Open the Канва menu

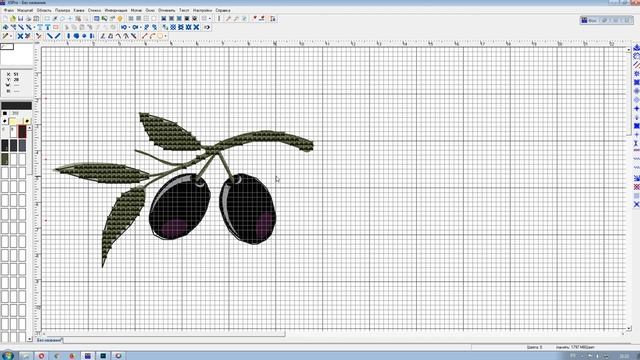79,10
